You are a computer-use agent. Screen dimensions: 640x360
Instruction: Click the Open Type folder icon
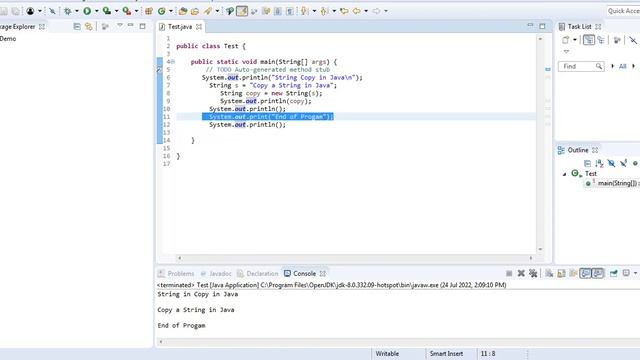tap(183, 11)
